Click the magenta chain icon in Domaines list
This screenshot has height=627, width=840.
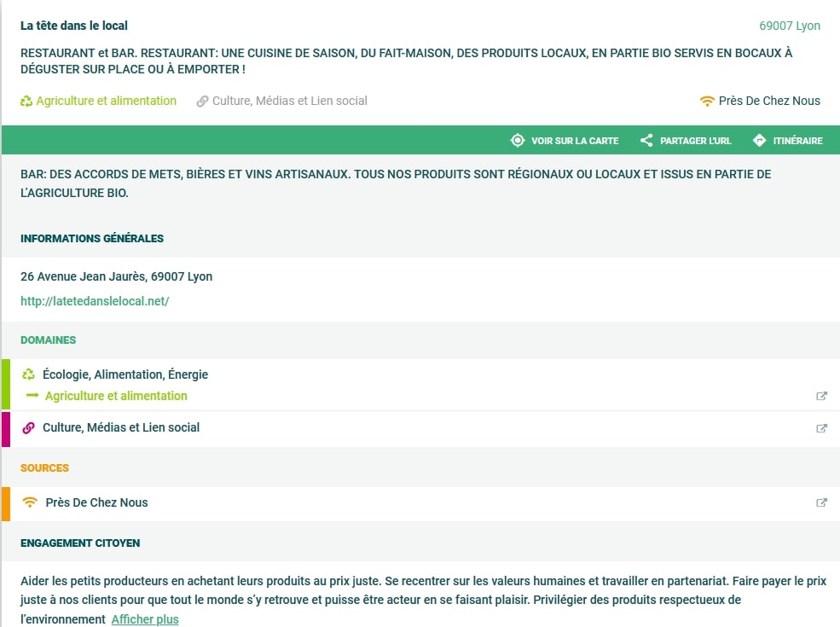[28, 427]
